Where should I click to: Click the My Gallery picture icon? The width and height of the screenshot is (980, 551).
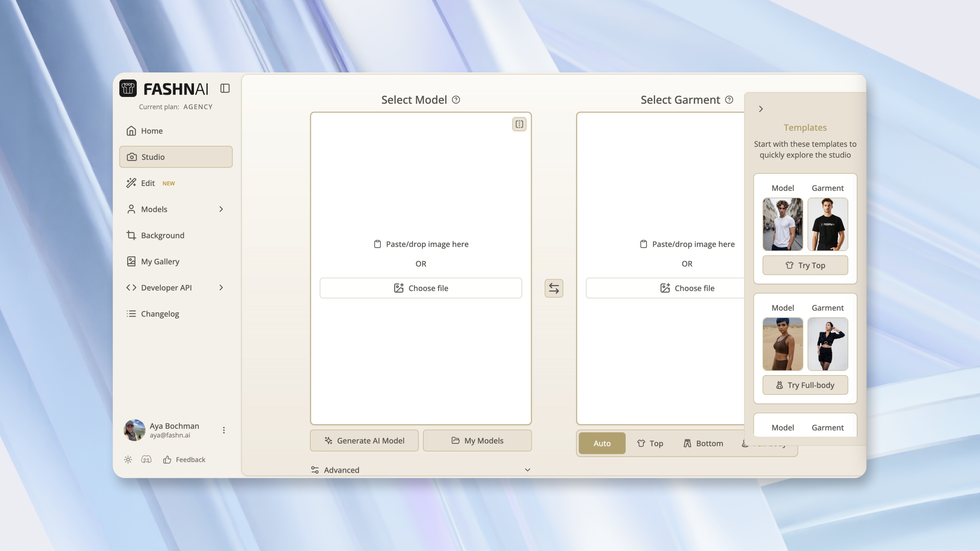click(x=131, y=261)
